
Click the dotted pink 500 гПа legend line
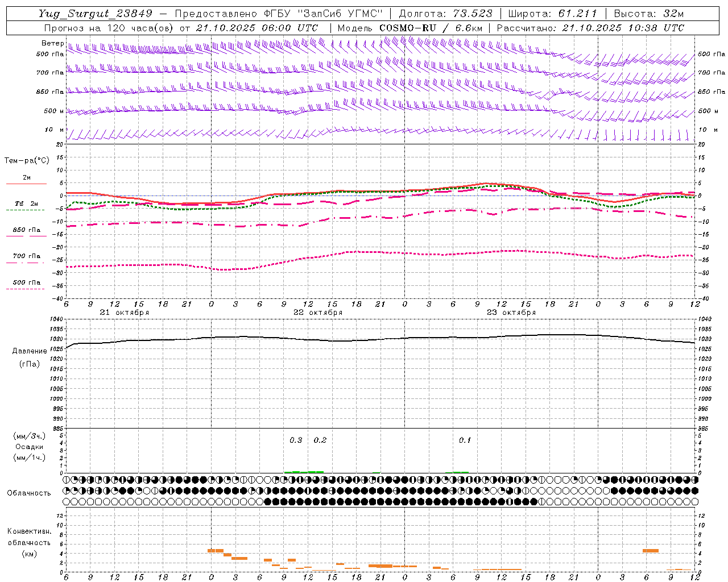26,289
